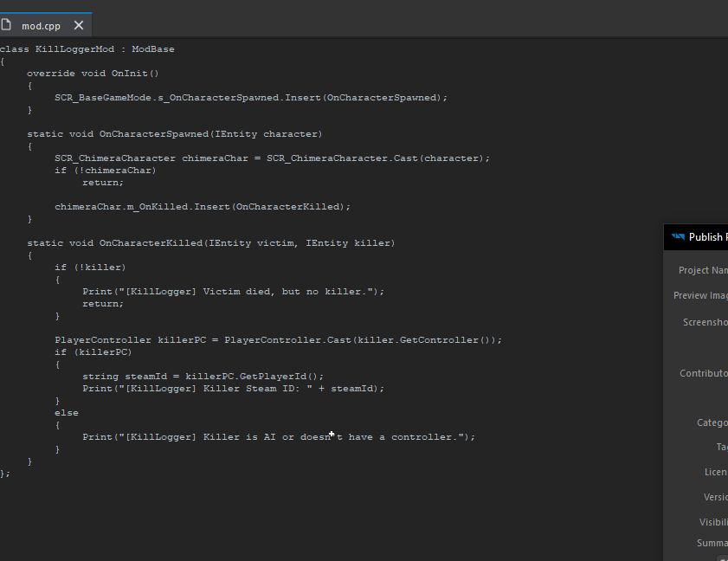Click the else keyword in the code
The image size is (728, 561).
(66, 413)
